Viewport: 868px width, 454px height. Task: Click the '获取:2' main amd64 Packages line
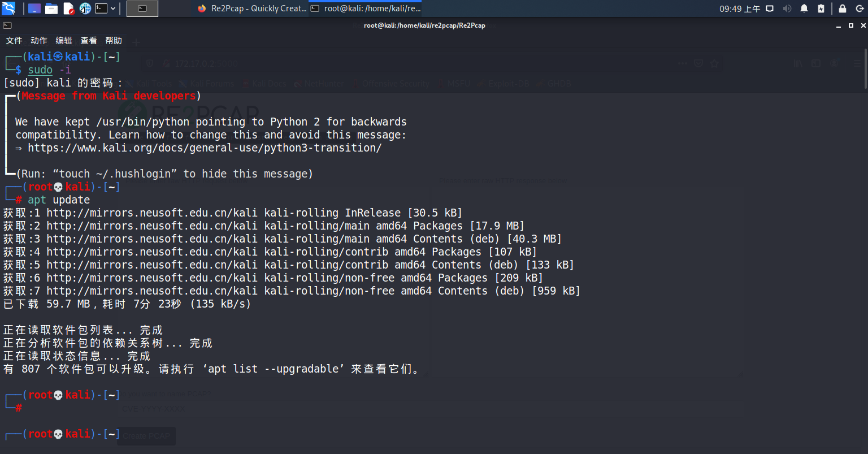pos(264,226)
